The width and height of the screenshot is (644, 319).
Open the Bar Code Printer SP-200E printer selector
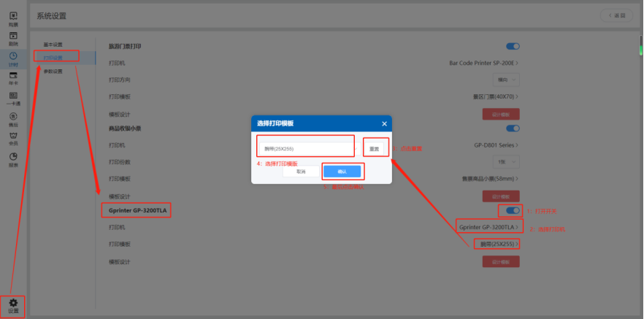pyautogui.click(x=484, y=63)
